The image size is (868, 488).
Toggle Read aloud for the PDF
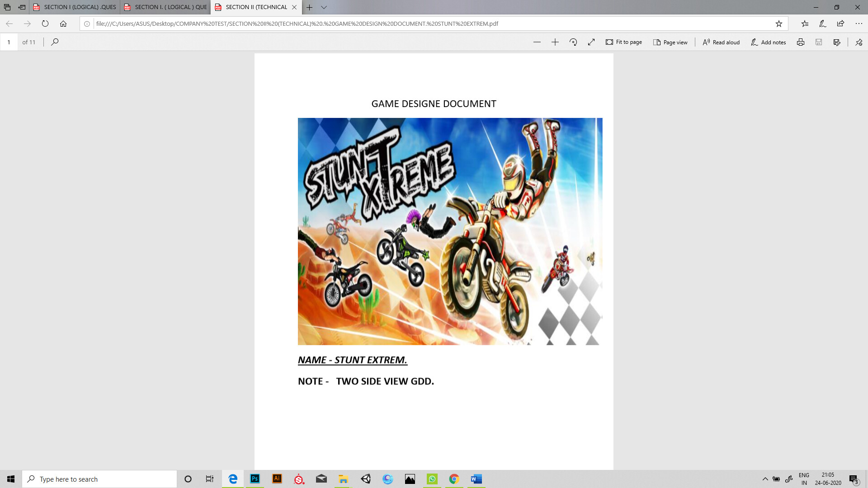[x=722, y=42]
